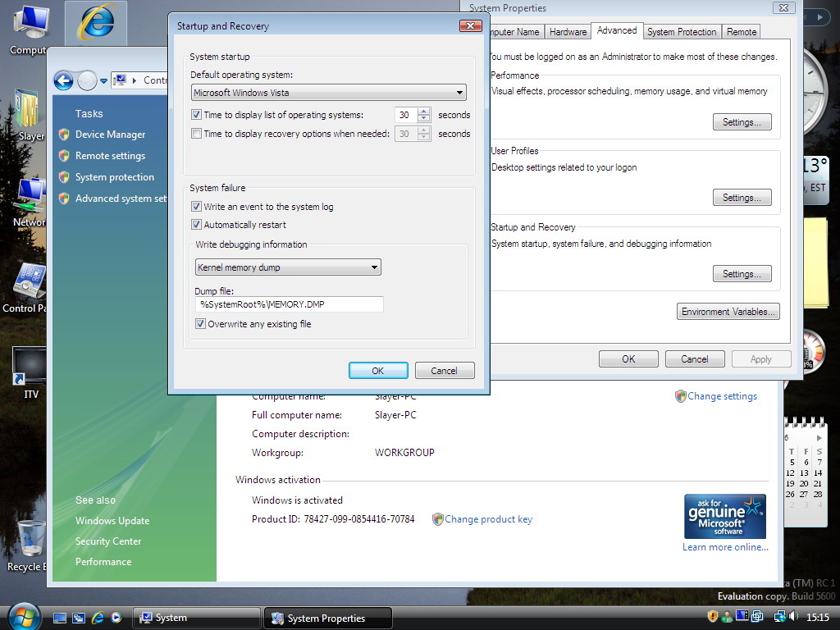
Task: Select the Advanced tab
Action: click(x=617, y=30)
